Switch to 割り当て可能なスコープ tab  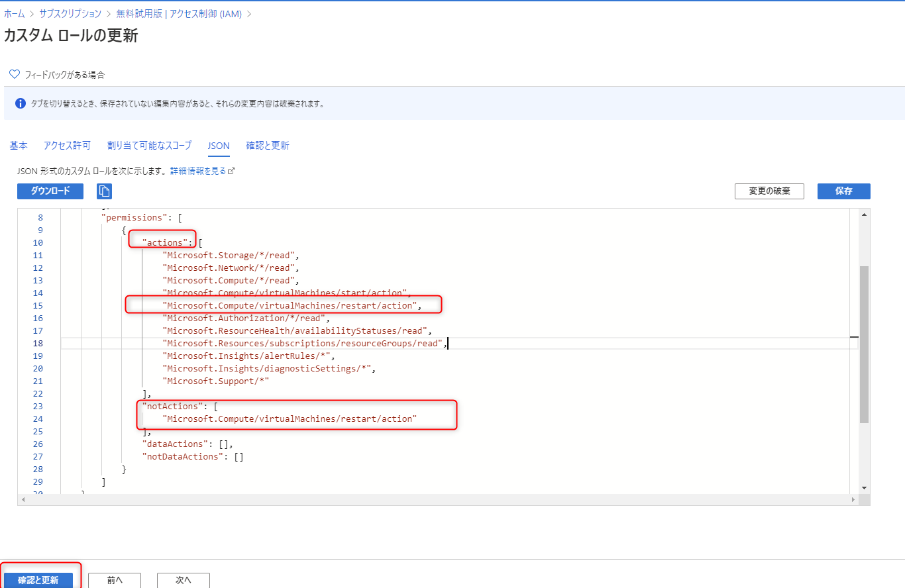tap(149, 146)
